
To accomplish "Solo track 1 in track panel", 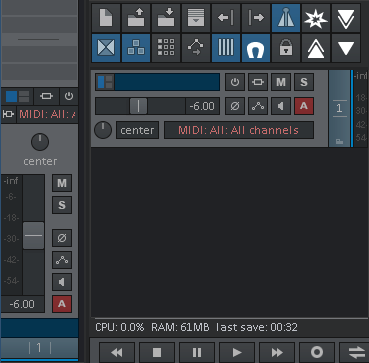I will [304, 82].
